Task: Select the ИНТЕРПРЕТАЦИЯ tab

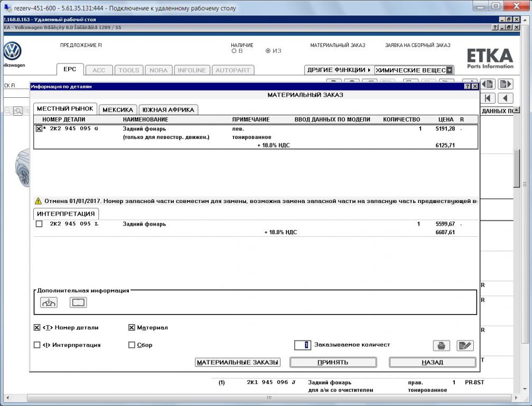Action: (66, 214)
